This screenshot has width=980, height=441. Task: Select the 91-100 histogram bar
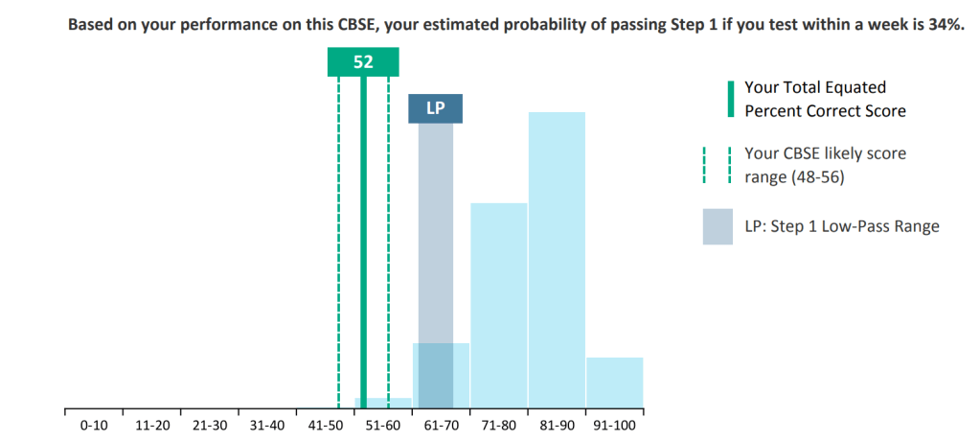614,382
